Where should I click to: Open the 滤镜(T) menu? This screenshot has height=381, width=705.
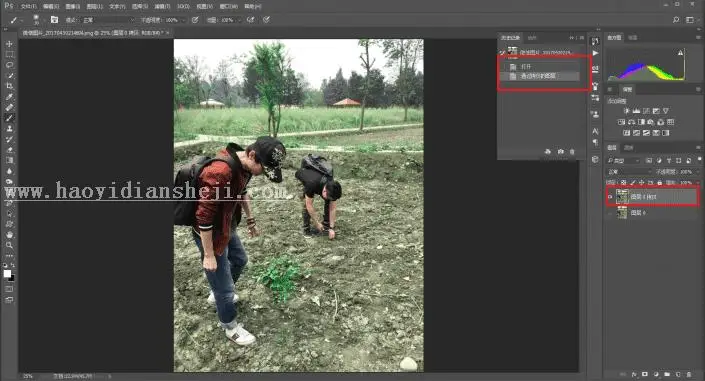(x=162, y=7)
